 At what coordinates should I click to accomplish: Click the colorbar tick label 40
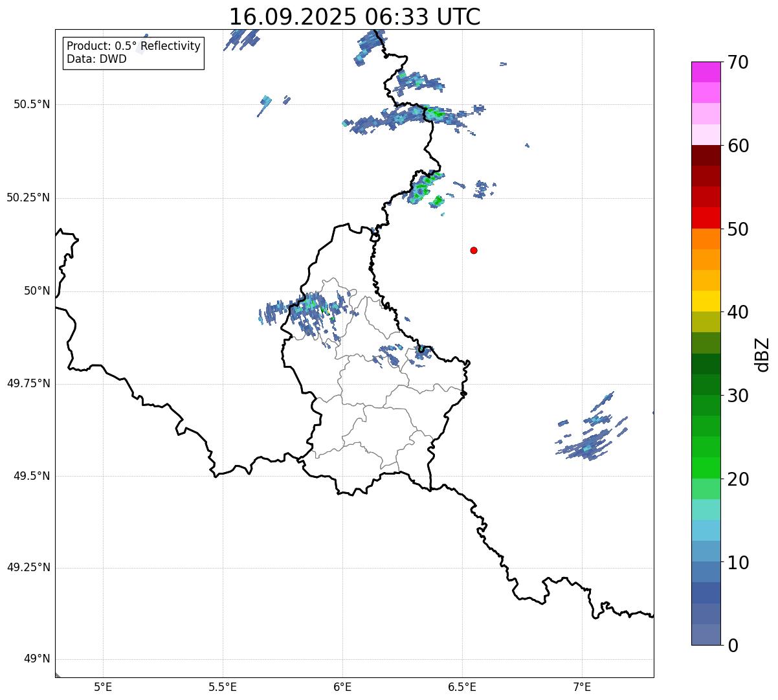click(738, 312)
